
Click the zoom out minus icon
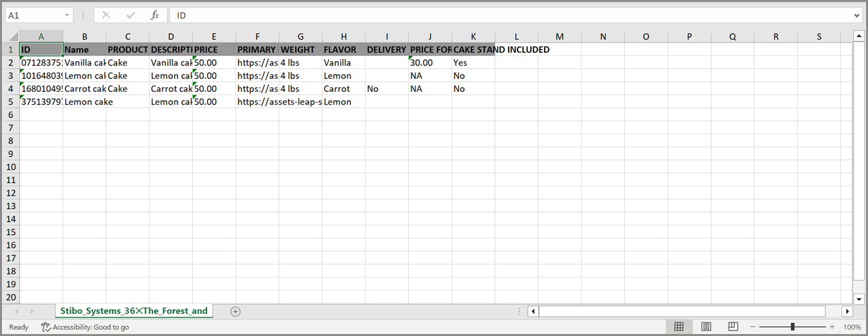pyautogui.click(x=754, y=327)
